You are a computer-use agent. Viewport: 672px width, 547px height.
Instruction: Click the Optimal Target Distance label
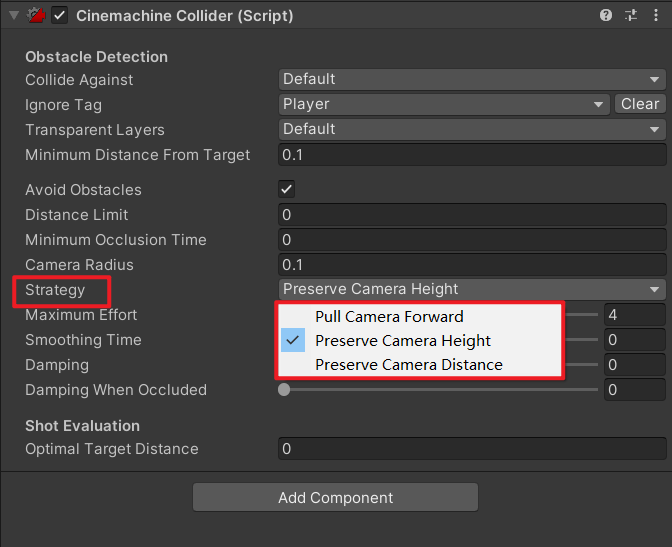point(111,449)
